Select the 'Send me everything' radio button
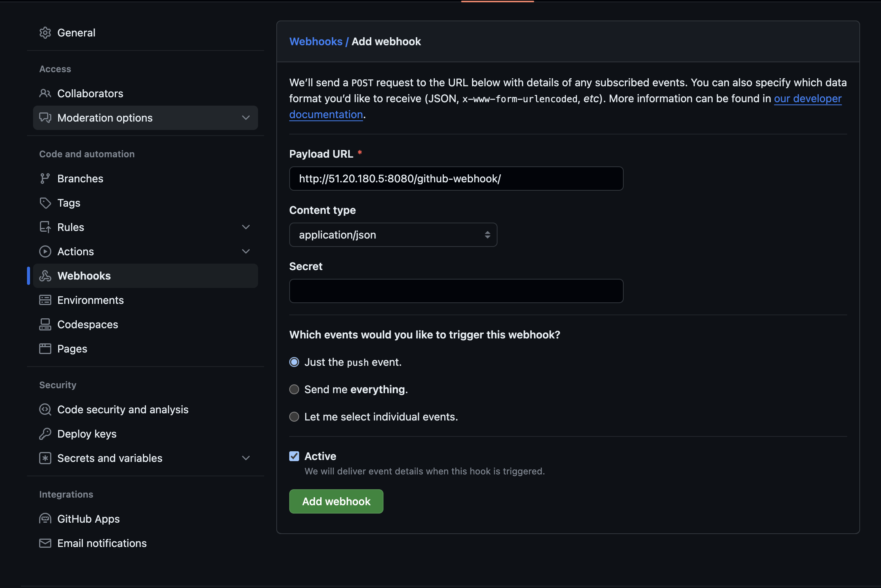The height and width of the screenshot is (588, 881). (294, 390)
